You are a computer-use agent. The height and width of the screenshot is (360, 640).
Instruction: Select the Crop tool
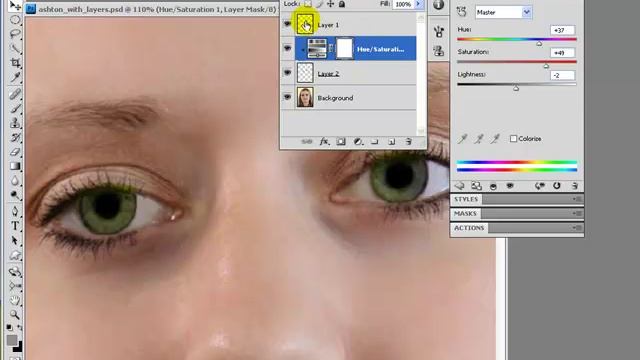click(x=15, y=63)
